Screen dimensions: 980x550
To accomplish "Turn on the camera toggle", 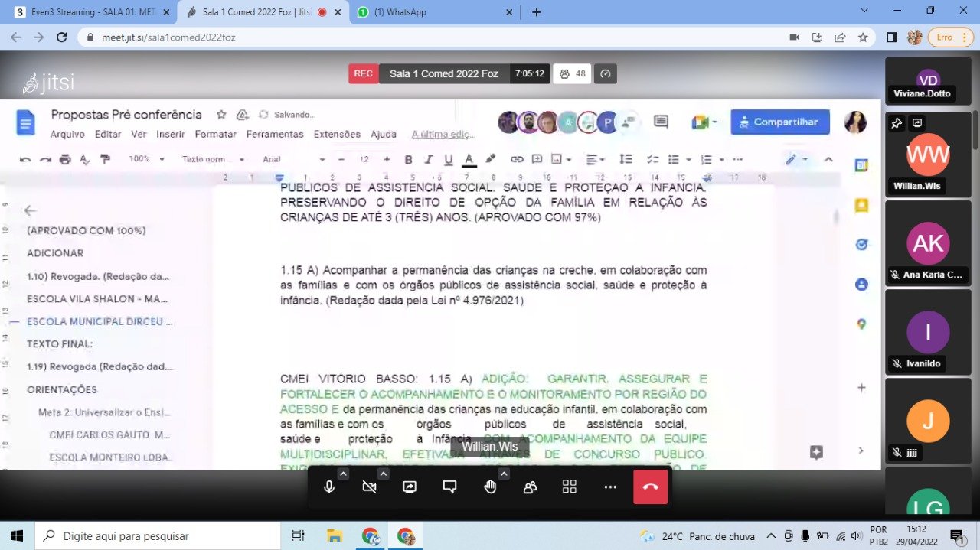I will [369, 487].
